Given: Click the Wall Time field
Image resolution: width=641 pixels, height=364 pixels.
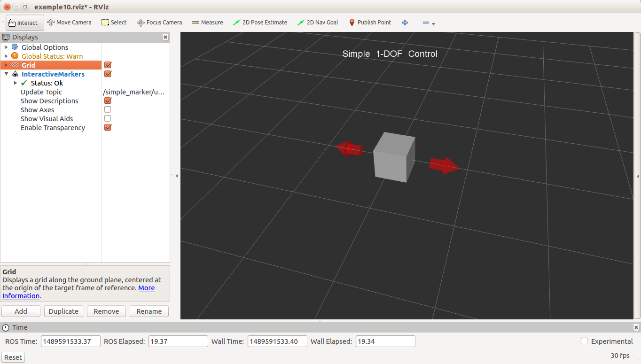Looking at the screenshot, I should point(277,341).
